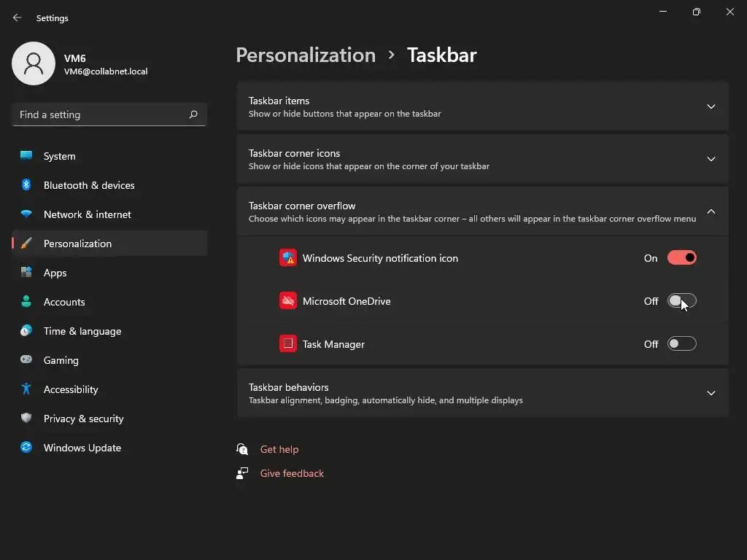
Task: Click the Give feedback link
Action: point(292,473)
